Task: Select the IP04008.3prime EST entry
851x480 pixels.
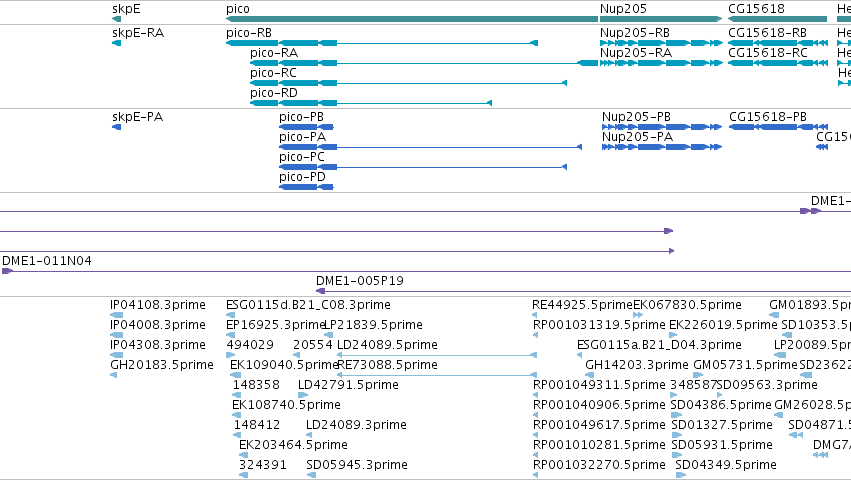Action: (158, 325)
